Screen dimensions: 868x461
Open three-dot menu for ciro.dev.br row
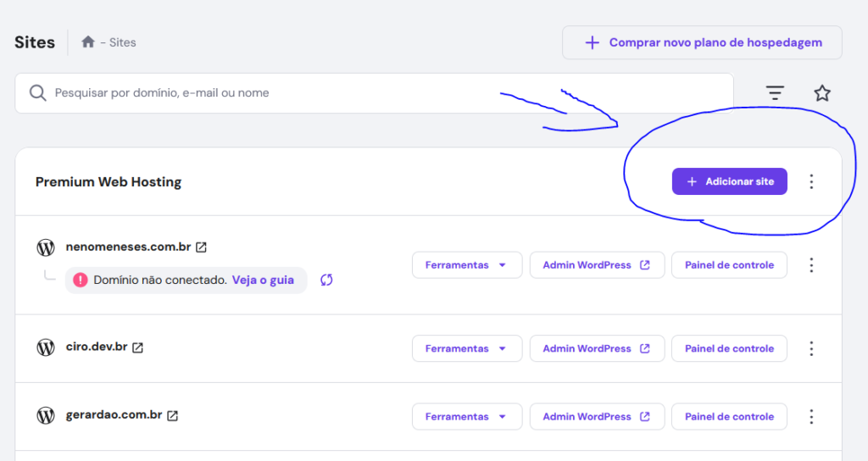[x=811, y=348]
